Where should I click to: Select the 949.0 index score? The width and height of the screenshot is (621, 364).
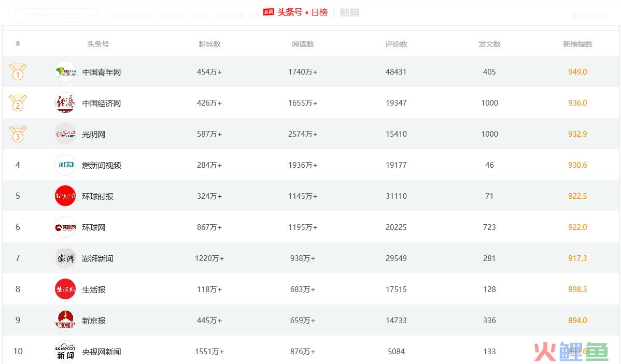click(577, 71)
